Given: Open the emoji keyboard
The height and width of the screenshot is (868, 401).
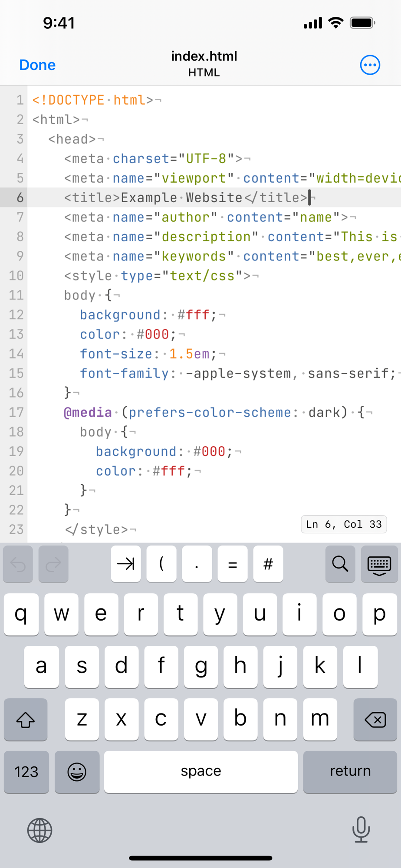Looking at the screenshot, I should pos(77,772).
